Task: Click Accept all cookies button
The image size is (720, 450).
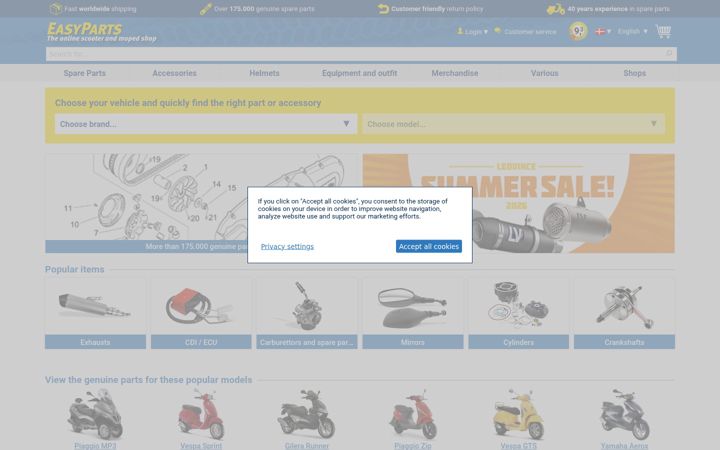Action: click(x=429, y=247)
